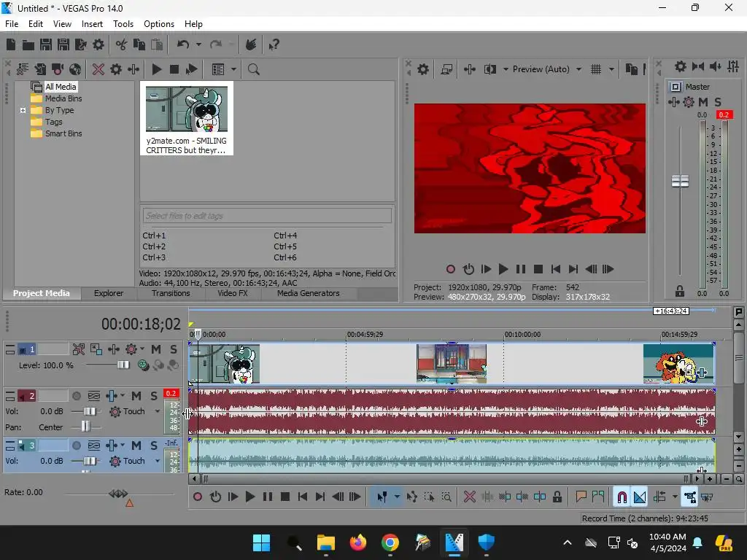
Task: Open Video Output FX in preview toolbar
Action: pos(470,69)
